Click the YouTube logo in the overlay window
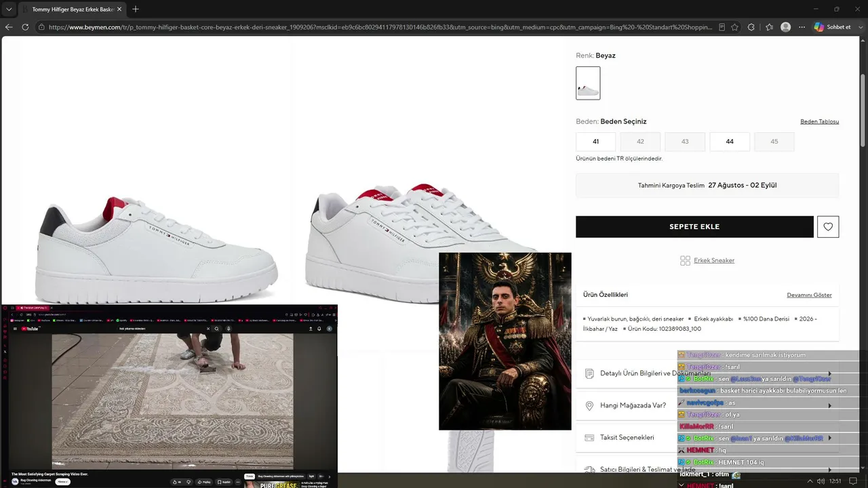 (30, 329)
